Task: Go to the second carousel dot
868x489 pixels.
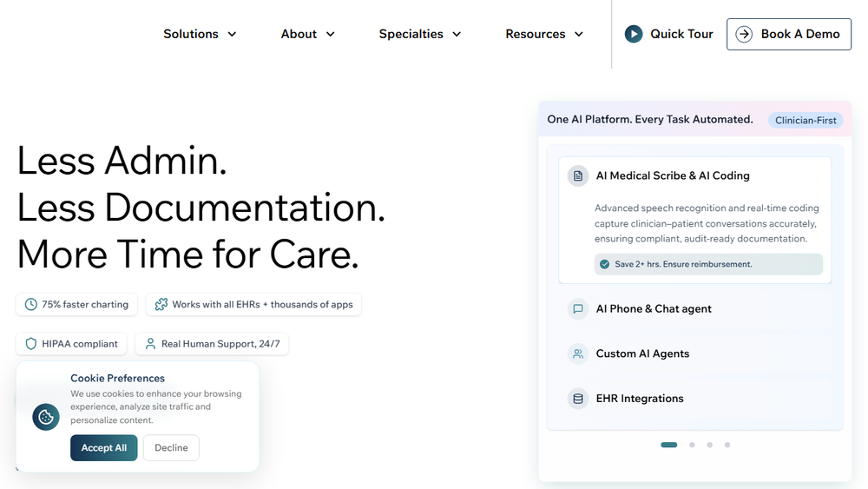Action: pyautogui.click(x=692, y=446)
